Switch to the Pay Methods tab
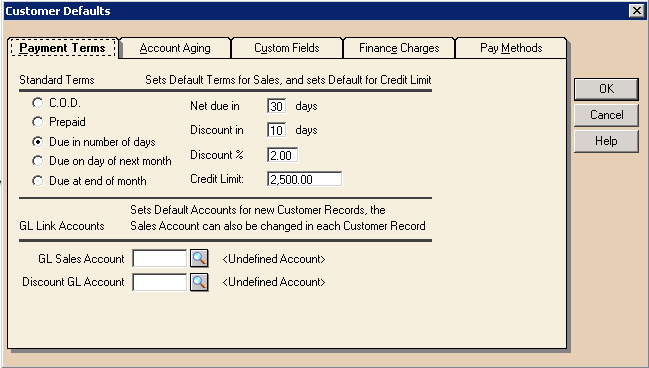The height and width of the screenshot is (368, 649). 511,48
